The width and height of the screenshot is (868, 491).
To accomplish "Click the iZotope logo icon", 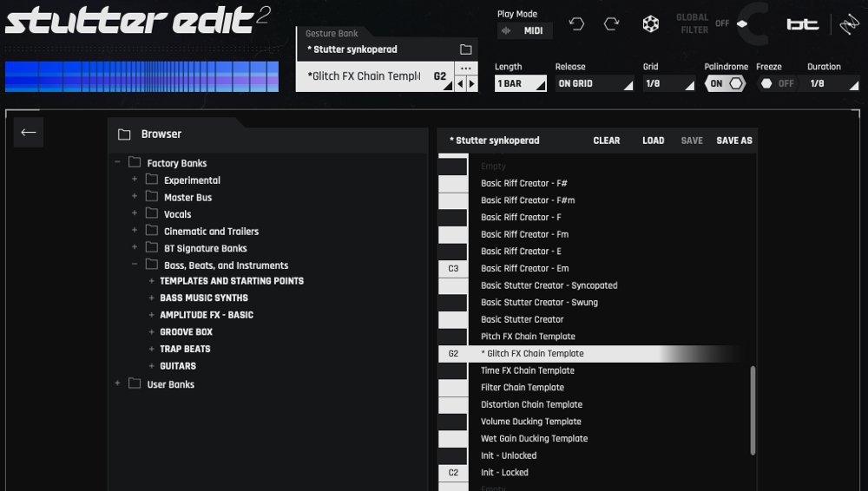I will pyautogui.click(x=848, y=24).
